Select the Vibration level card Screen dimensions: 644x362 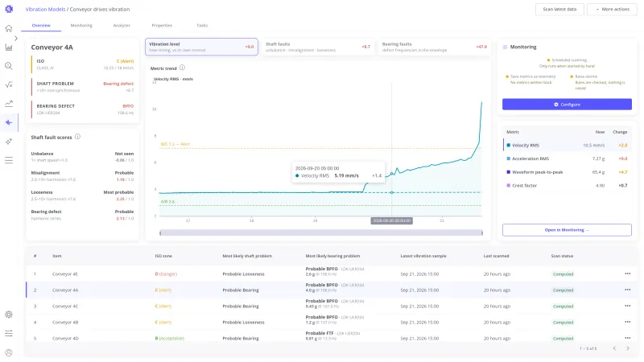(201, 47)
